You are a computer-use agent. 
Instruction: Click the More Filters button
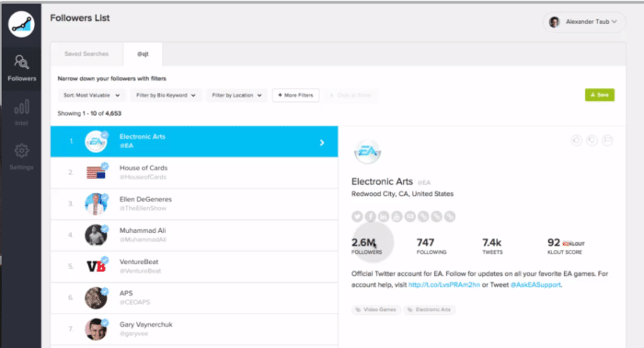[x=295, y=96]
